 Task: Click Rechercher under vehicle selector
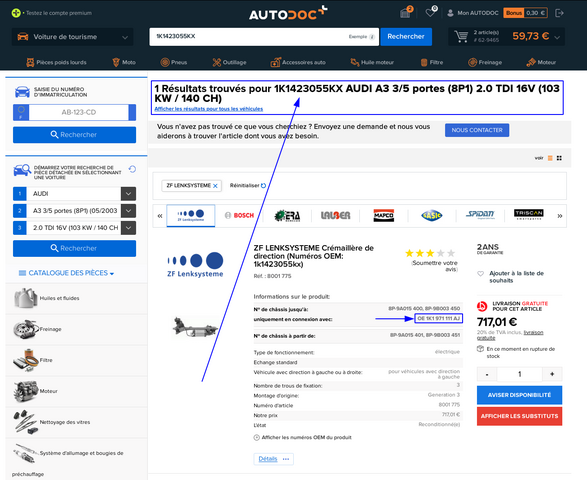[x=74, y=248]
